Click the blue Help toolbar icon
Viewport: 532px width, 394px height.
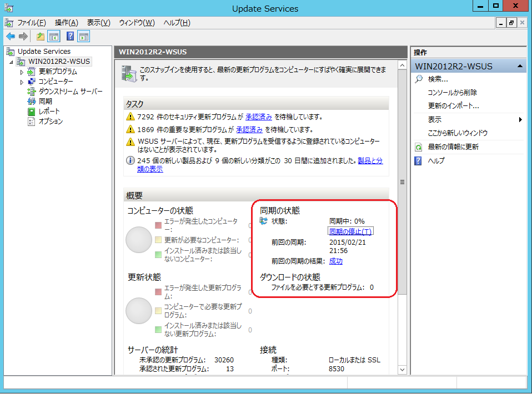pyautogui.click(x=71, y=37)
